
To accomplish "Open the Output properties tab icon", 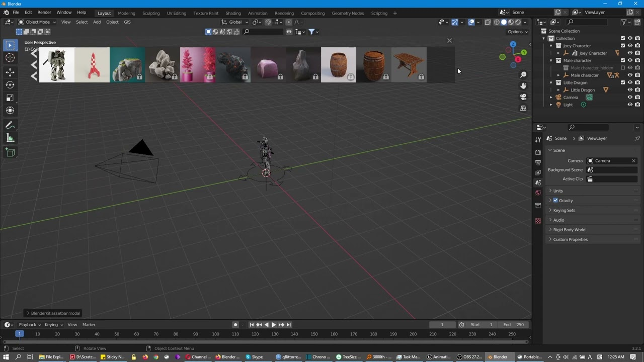I will (x=538, y=162).
